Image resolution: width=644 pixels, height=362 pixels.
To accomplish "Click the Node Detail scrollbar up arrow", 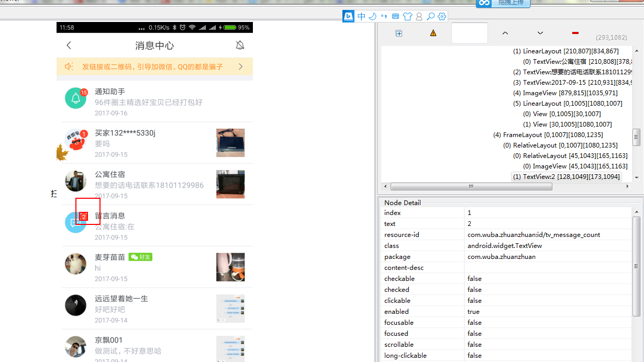I will (x=637, y=212).
